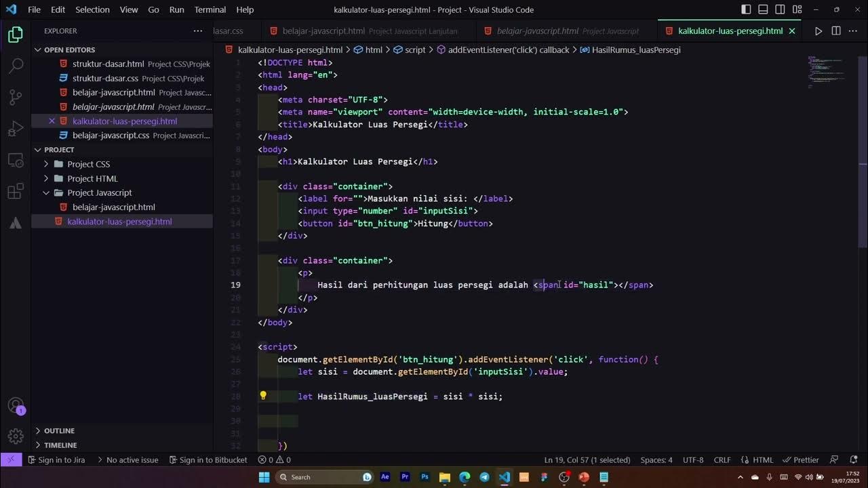The image size is (868, 488).
Task: Split the editor to the right
Action: point(836,31)
